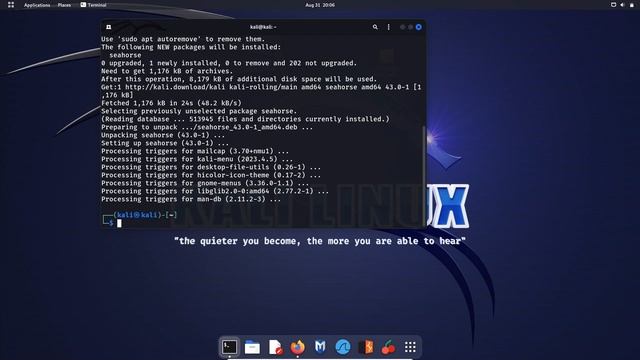Open the clock showing Aug 31
Screen dimensions: 640x360
[x=320, y=5]
